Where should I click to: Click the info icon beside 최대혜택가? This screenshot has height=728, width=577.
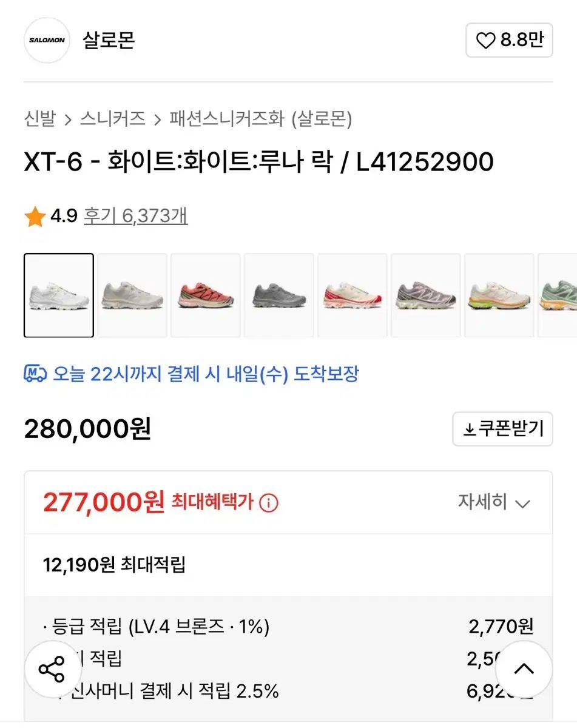(x=269, y=503)
